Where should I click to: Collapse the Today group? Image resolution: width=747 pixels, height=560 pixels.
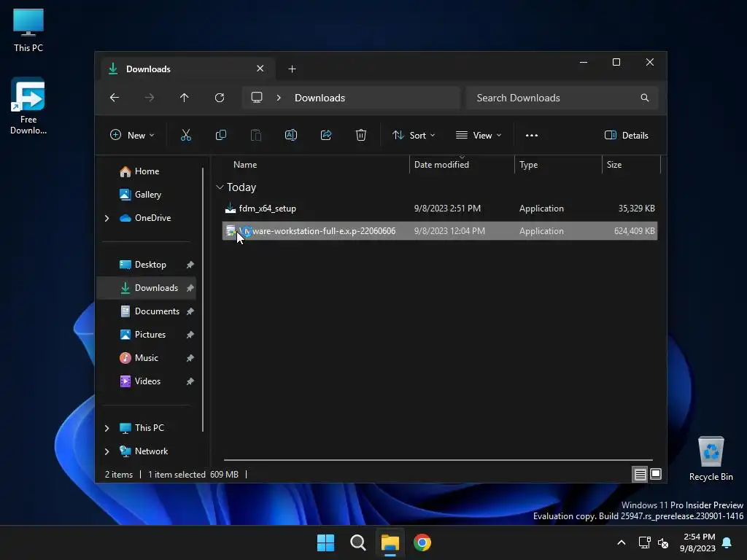click(x=220, y=187)
